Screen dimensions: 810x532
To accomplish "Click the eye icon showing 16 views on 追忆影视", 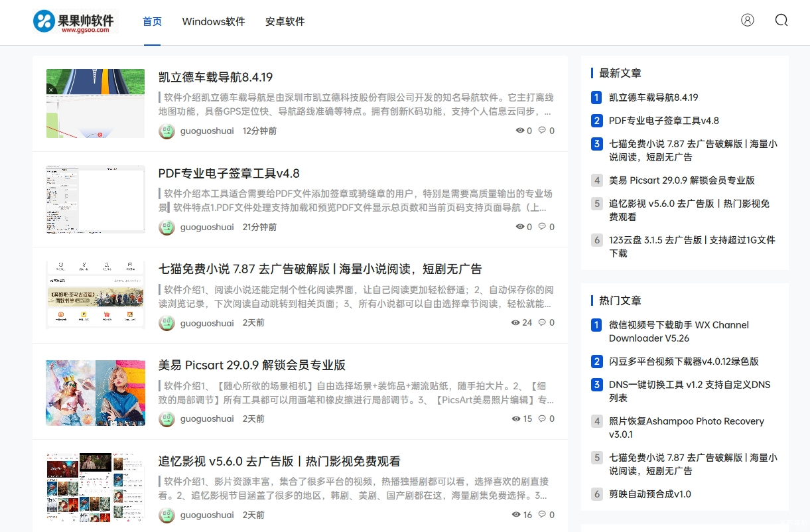I will 515,515.
